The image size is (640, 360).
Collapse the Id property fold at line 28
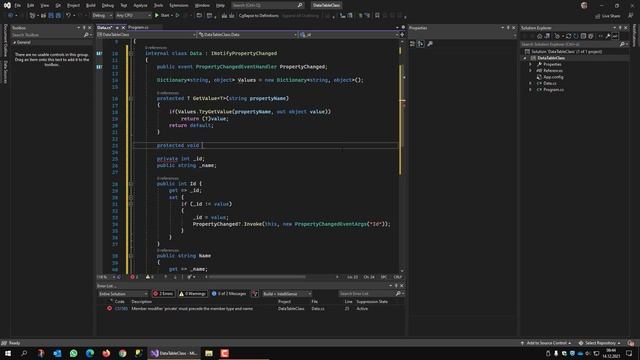[x=131, y=184]
